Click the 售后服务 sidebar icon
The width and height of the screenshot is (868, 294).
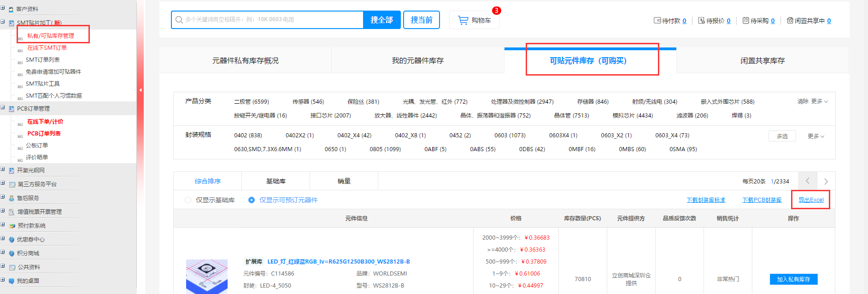(x=12, y=198)
